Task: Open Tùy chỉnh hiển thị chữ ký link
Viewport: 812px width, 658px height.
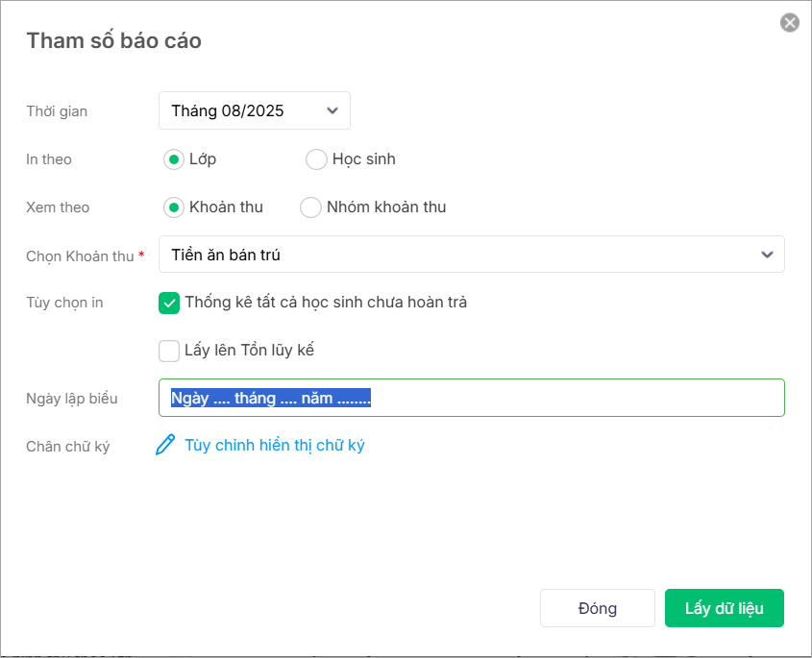Action: click(274, 446)
